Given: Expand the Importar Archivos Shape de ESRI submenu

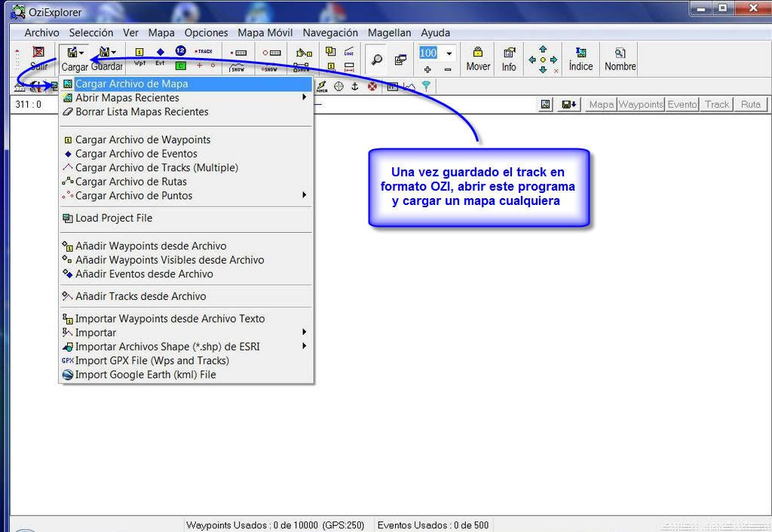Looking at the screenshot, I should pyautogui.click(x=186, y=347).
